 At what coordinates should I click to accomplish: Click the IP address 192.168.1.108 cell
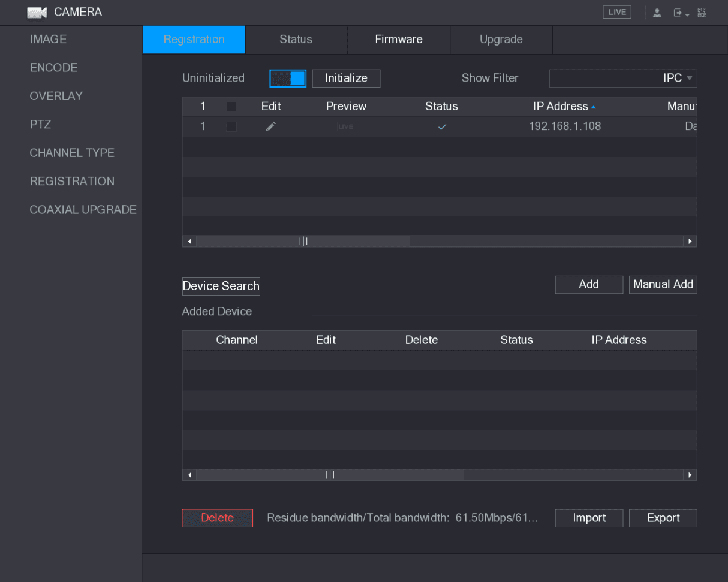point(565,126)
